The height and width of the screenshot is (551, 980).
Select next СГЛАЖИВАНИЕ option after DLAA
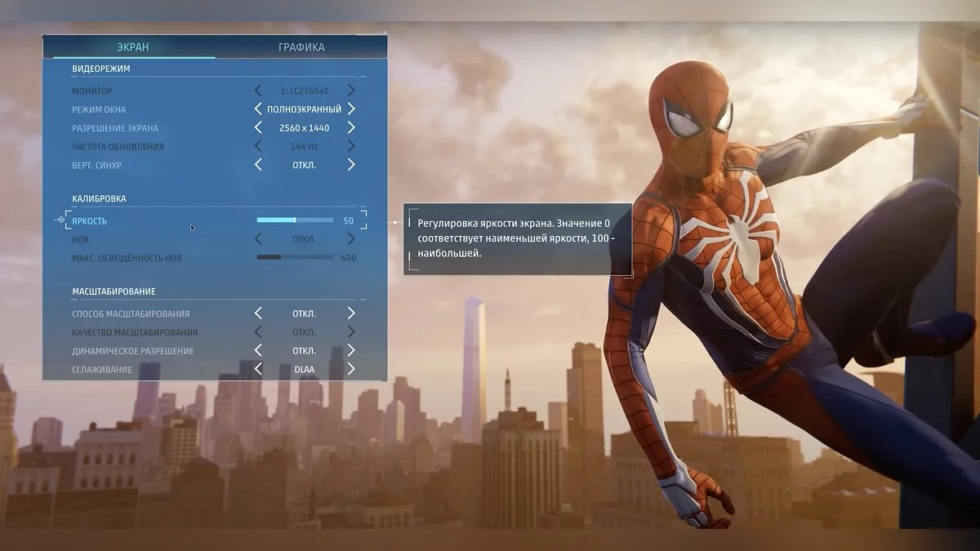tap(351, 369)
